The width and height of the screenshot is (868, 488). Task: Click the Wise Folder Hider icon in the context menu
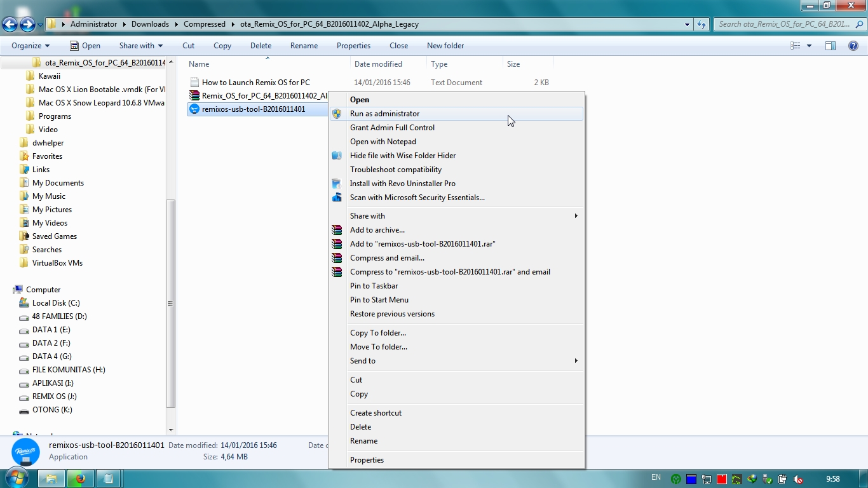point(337,156)
